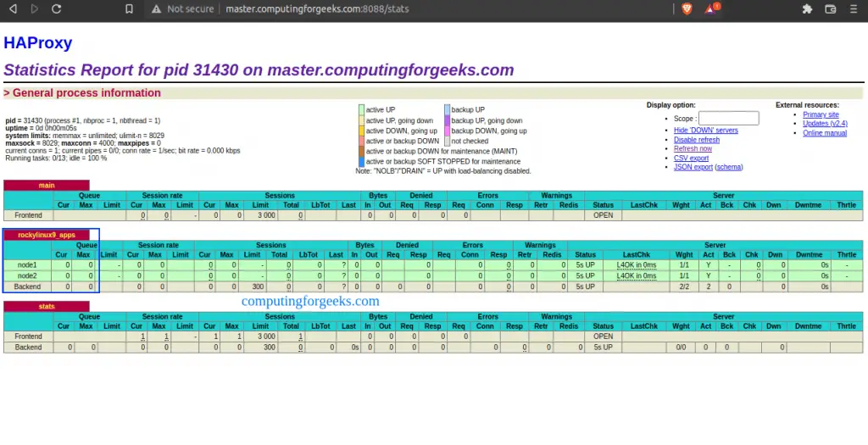Click the Refresh now link
Image resolution: width=868 pixels, height=445 pixels.
[693, 148]
